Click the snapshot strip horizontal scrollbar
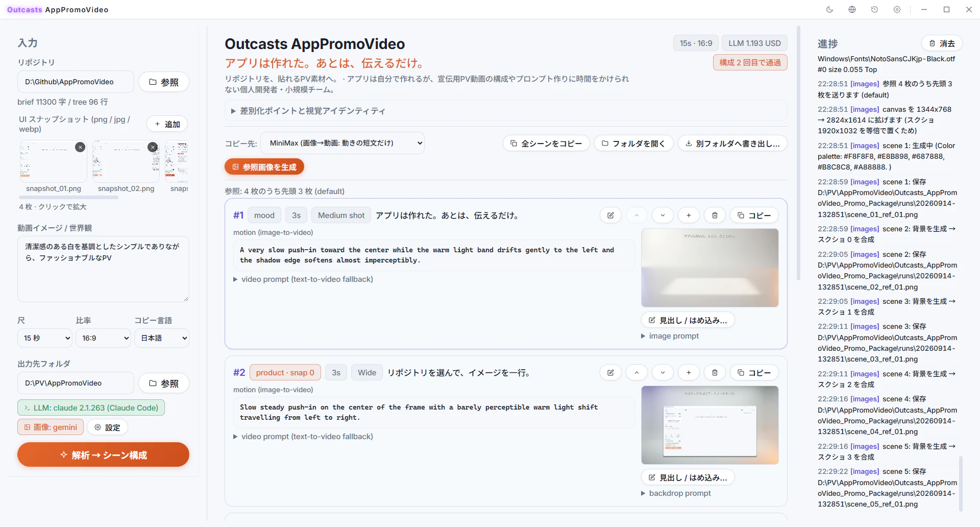The height and width of the screenshot is (527, 980). pyautogui.click(x=68, y=197)
